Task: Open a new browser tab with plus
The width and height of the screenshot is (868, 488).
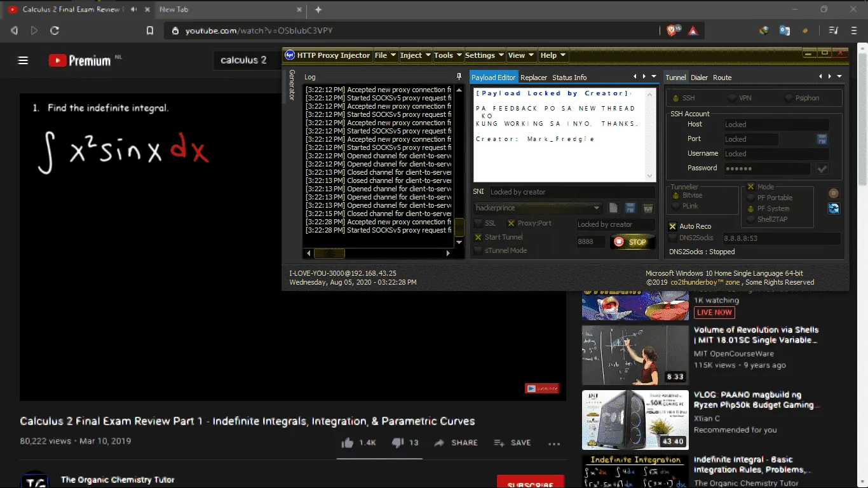Action: [318, 10]
